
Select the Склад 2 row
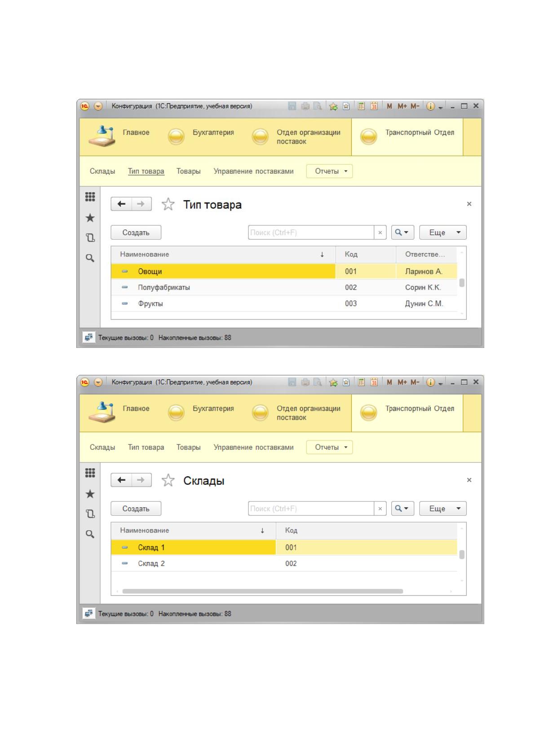[x=284, y=563]
